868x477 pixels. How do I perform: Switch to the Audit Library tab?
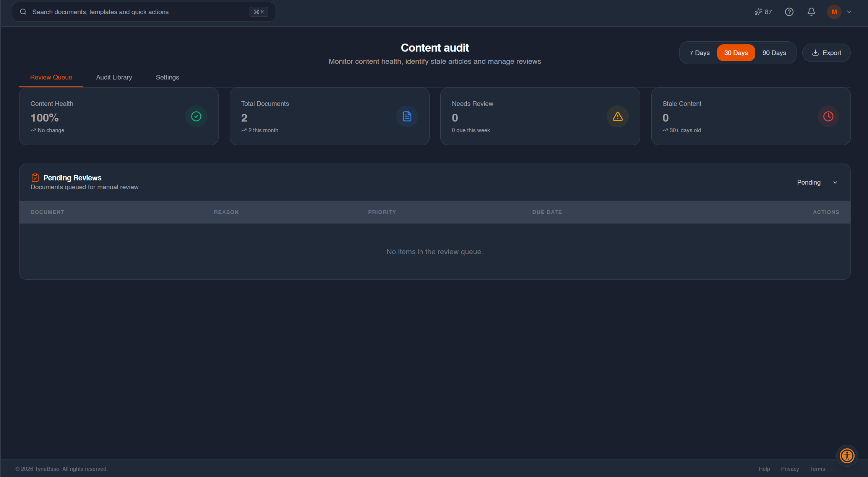tap(114, 77)
